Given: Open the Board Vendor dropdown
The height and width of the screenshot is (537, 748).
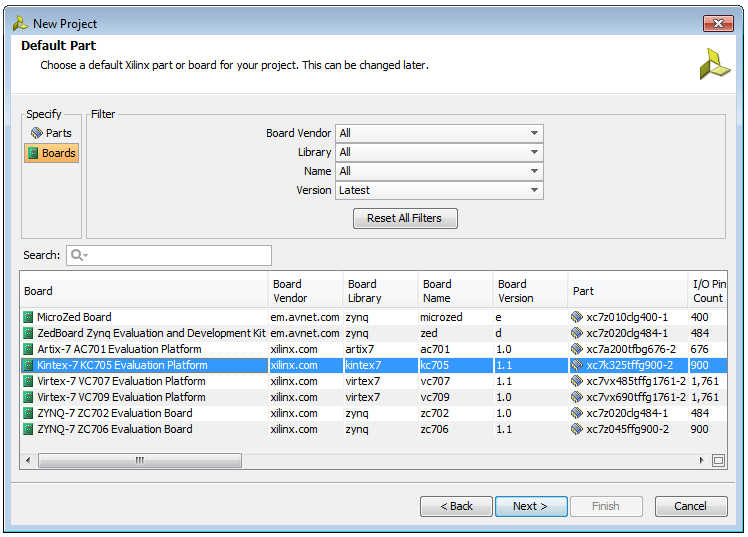Looking at the screenshot, I should (x=439, y=133).
